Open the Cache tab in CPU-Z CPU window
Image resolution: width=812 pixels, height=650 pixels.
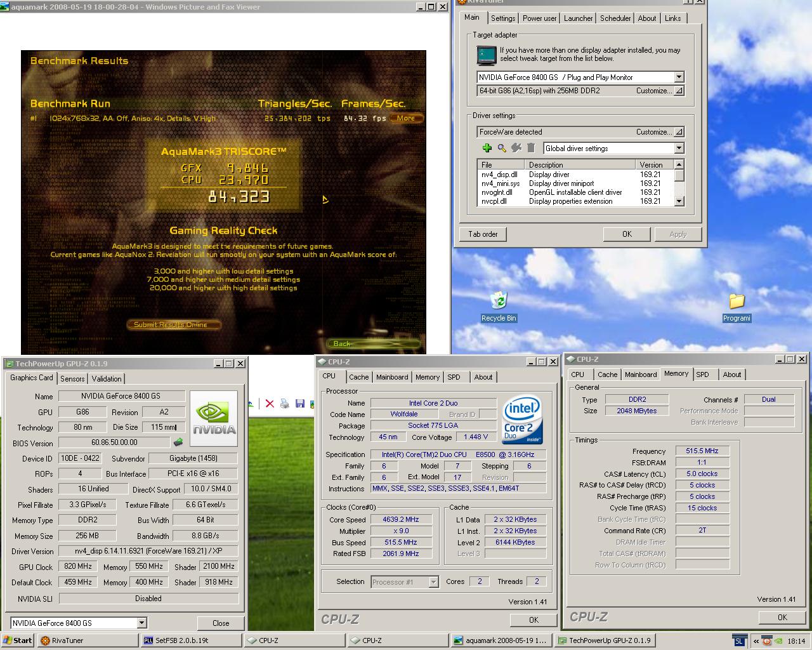coord(358,377)
